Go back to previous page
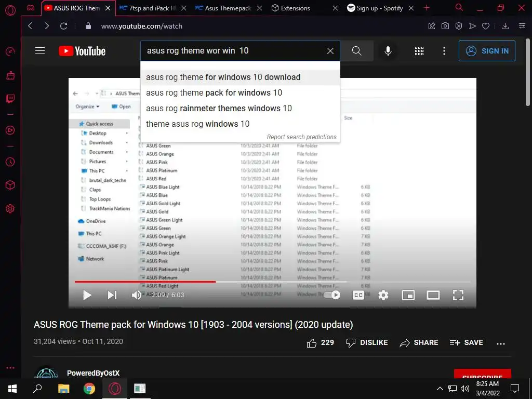The image size is (532, 399). [30, 26]
